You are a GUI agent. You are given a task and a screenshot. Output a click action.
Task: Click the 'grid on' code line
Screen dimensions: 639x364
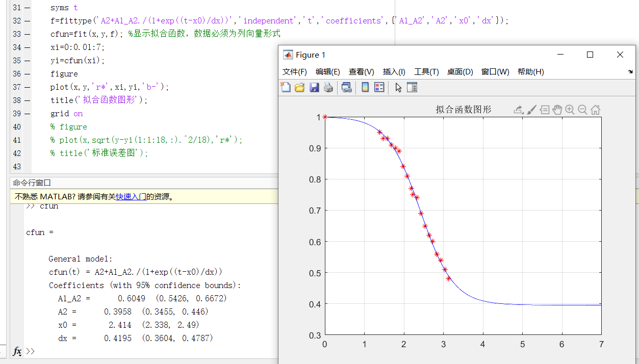[x=66, y=114]
